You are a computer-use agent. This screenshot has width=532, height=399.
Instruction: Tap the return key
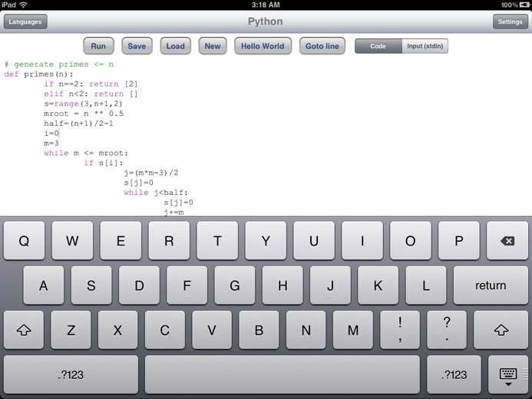click(491, 285)
